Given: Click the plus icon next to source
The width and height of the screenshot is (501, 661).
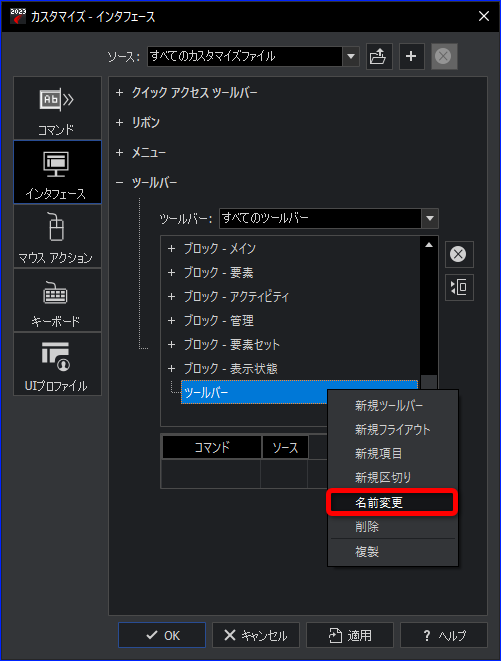Looking at the screenshot, I should [411, 56].
